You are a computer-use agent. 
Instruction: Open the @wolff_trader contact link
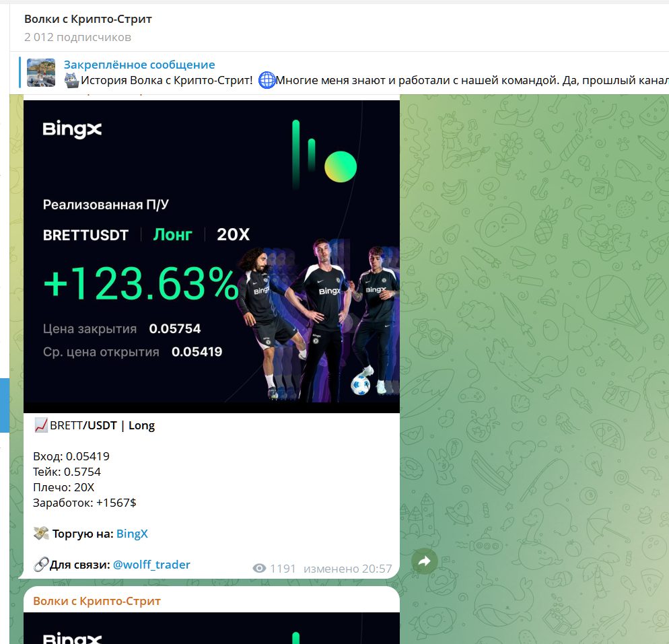[151, 565]
